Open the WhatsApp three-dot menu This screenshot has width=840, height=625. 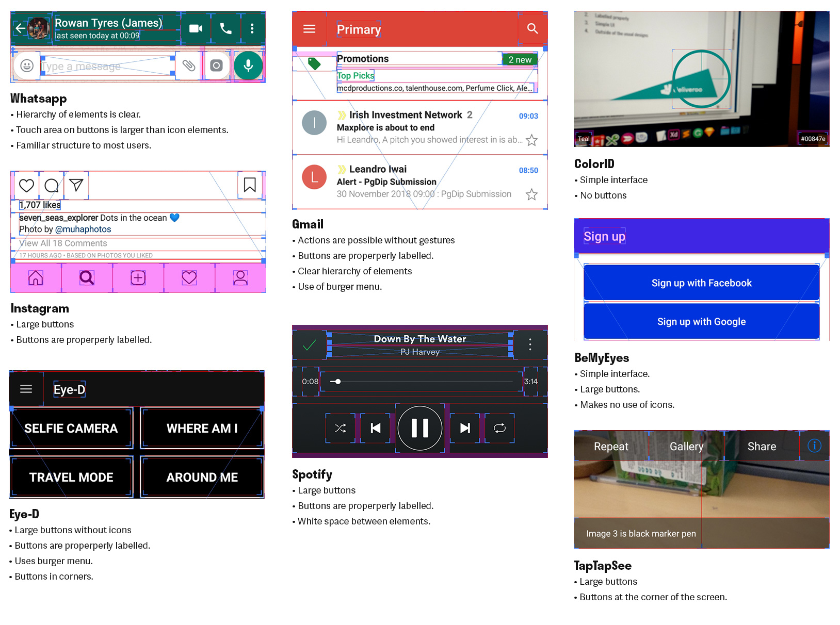[252, 28]
